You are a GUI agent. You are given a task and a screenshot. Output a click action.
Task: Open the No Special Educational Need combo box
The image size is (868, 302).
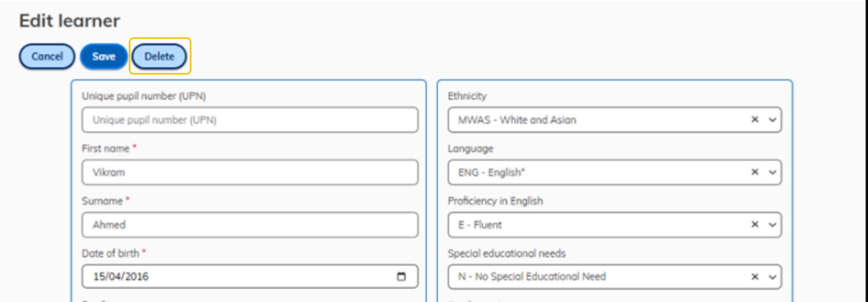[615, 277]
